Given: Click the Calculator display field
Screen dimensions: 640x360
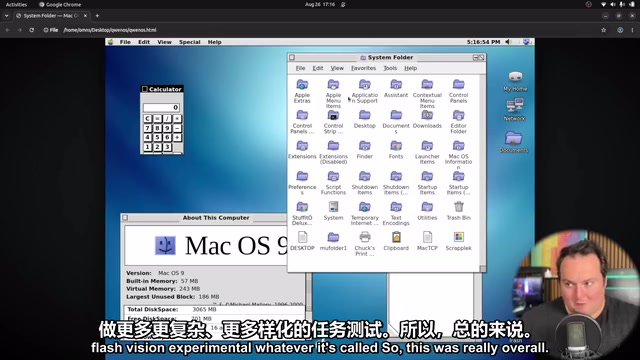Looking at the screenshot, I should (161, 107).
